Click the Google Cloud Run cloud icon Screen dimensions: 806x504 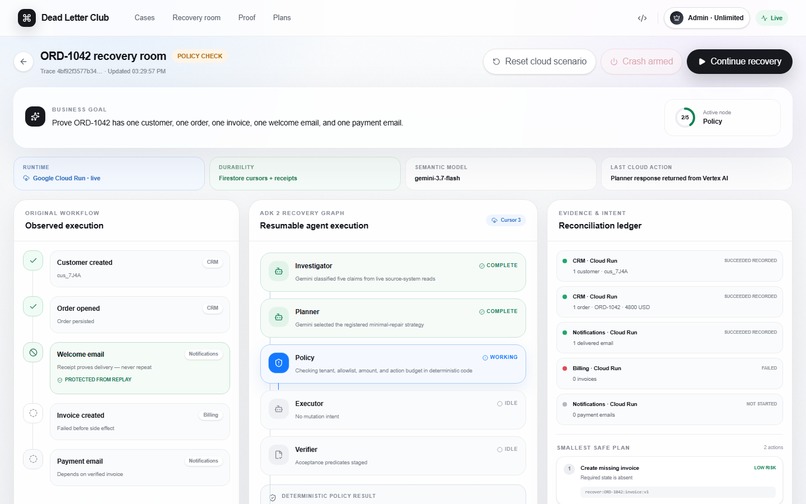coord(26,178)
